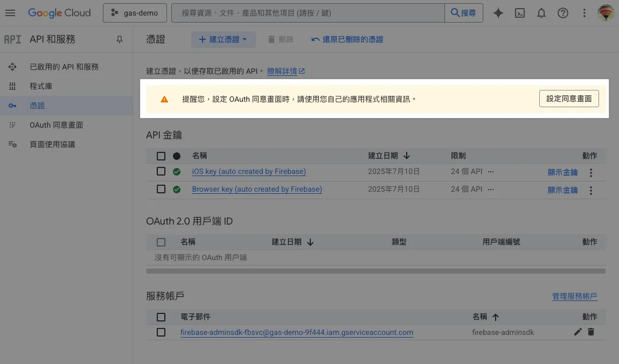Open 已啟用的 API 和服務 sidebar item

(64, 67)
